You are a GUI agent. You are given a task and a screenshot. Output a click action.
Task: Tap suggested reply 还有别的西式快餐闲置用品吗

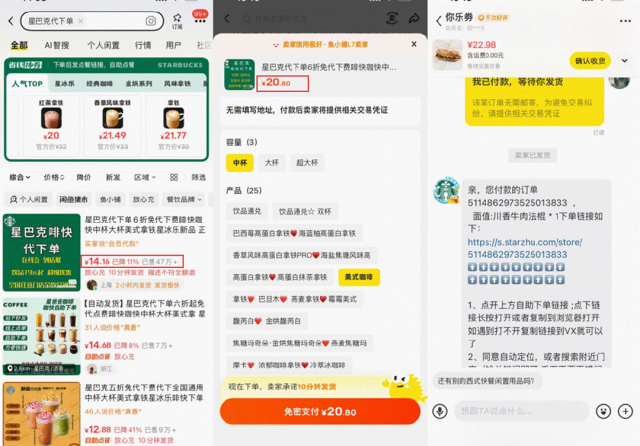pyautogui.click(x=487, y=381)
